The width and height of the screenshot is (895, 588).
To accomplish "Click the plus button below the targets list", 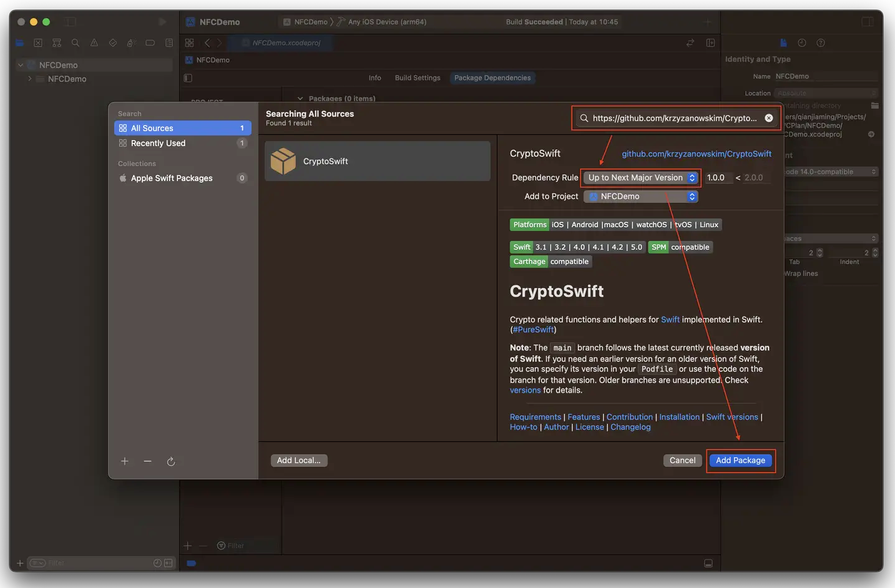I will [x=188, y=546].
